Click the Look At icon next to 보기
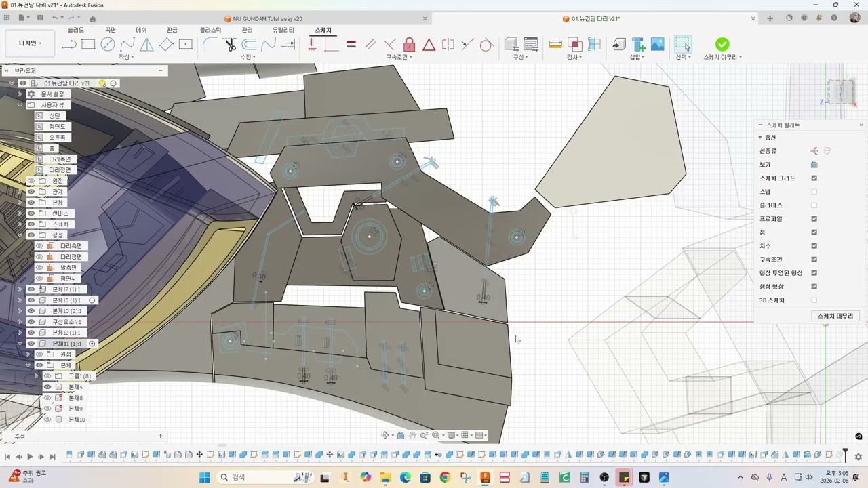The image size is (868, 488). click(x=814, y=165)
